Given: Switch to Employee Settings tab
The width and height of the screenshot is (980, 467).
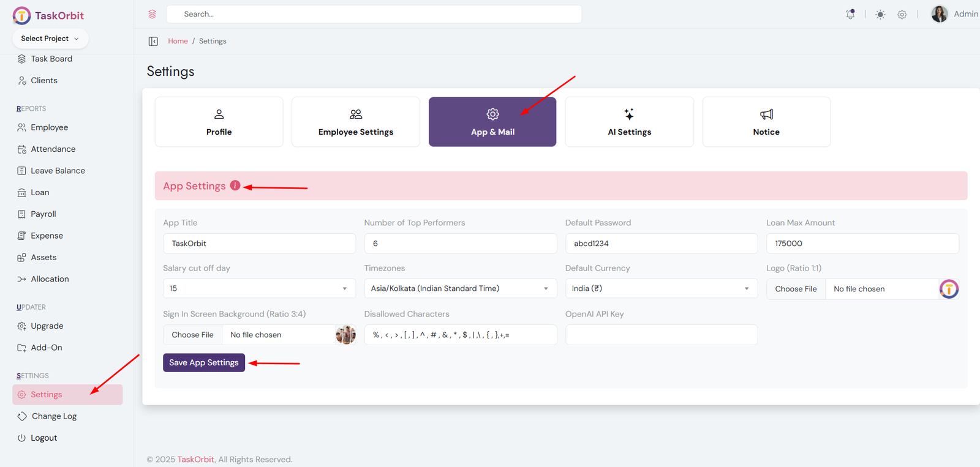Looking at the screenshot, I should [356, 122].
